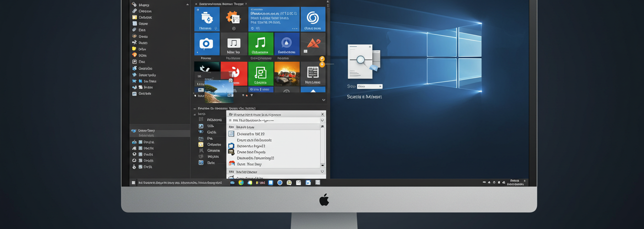Open the green music note tile
The height and width of the screenshot is (229, 644).
click(261, 44)
